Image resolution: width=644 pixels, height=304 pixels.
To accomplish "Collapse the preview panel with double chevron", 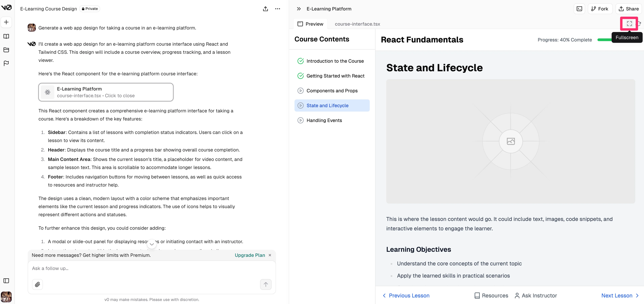I will click(299, 9).
